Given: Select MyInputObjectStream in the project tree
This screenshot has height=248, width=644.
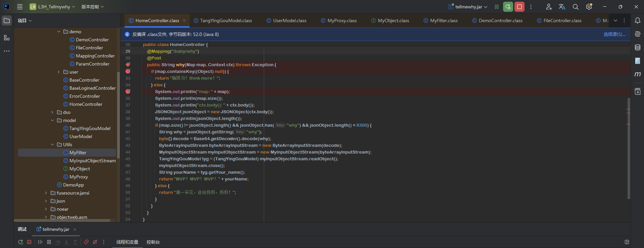Looking at the screenshot, I should pyautogui.click(x=92, y=161).
